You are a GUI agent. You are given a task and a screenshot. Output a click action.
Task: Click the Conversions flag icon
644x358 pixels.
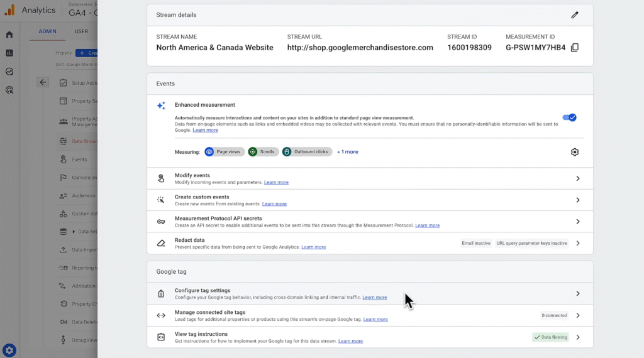(64, 178)
